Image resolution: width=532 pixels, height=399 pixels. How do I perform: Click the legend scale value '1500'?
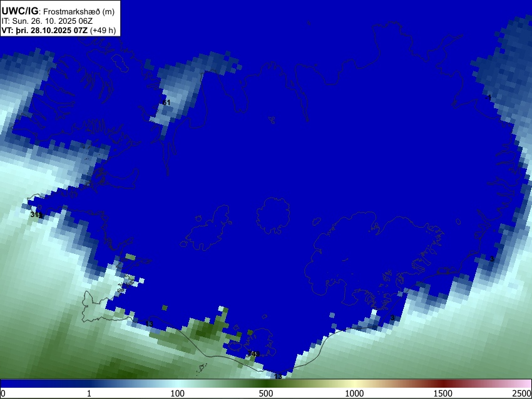pyautogui.click(x=443, y=393)
